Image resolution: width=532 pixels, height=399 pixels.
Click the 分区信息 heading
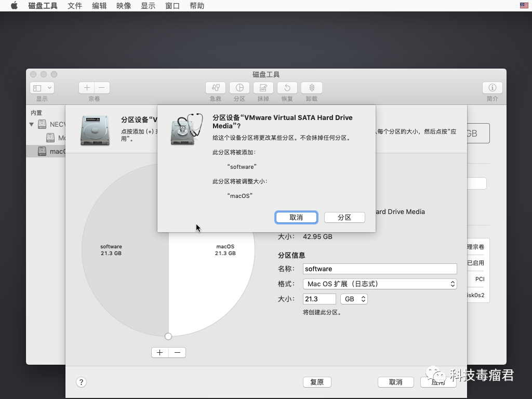click(291, 255)
